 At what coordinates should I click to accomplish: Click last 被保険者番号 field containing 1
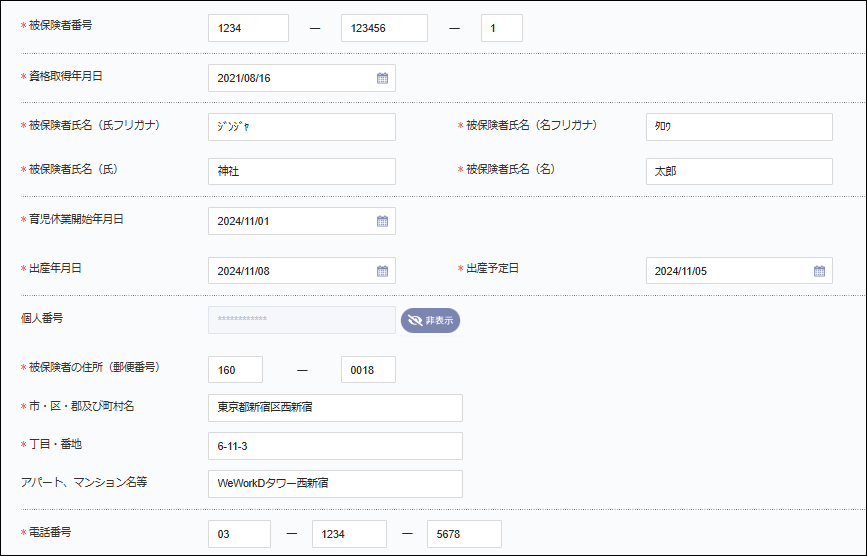tap(501, 28)
